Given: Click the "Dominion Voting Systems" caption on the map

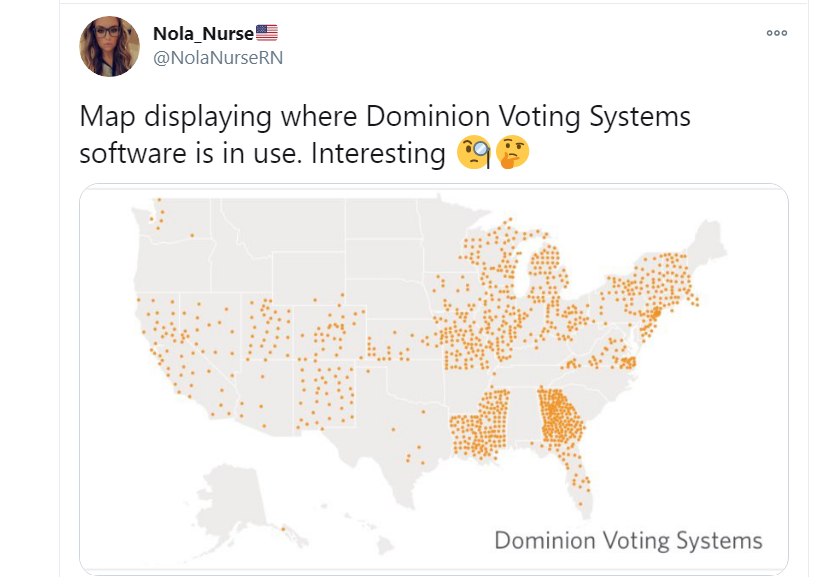Looking at the screenshot, I should click(628, 541).
